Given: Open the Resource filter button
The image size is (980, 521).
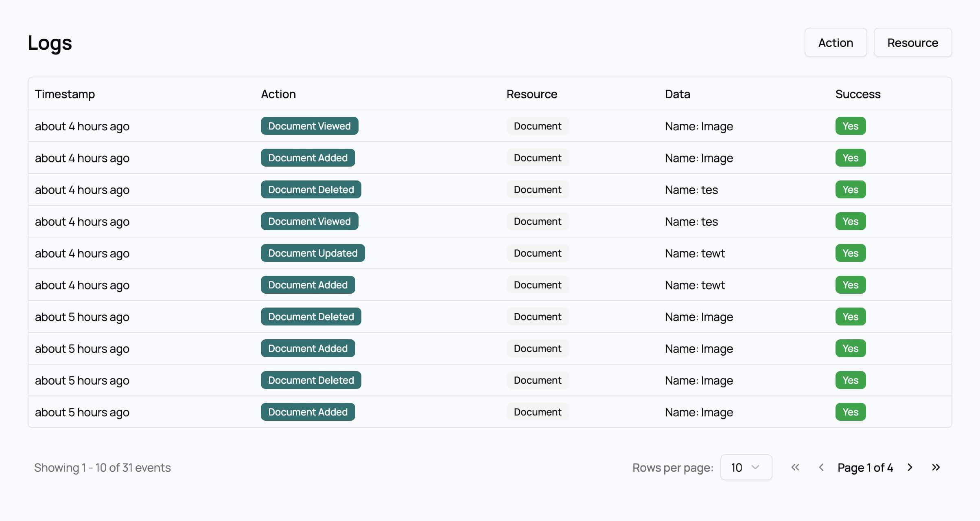Looking at the screenshot, I should 912,42.
